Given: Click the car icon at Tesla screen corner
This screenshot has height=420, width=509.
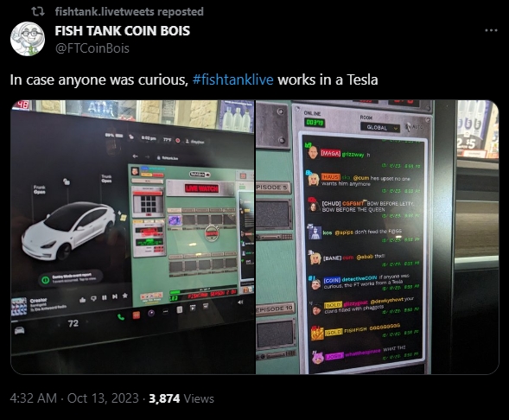Looking at the screenshot, I should (x=19, y=330).
